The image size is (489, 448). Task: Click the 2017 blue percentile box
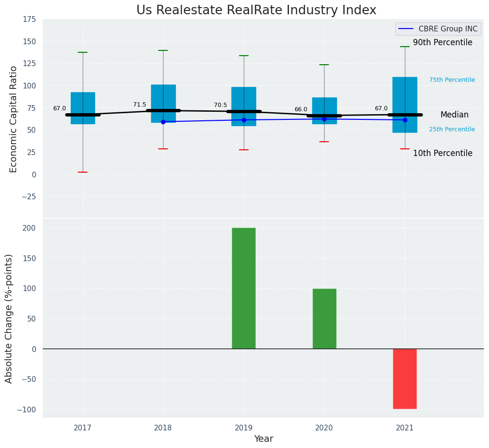83,108
